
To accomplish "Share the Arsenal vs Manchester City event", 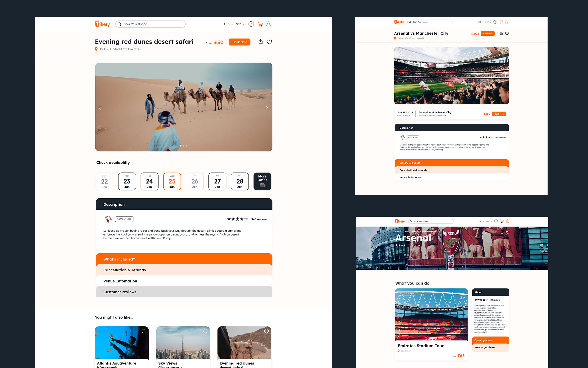I will (x=501, y=33).
